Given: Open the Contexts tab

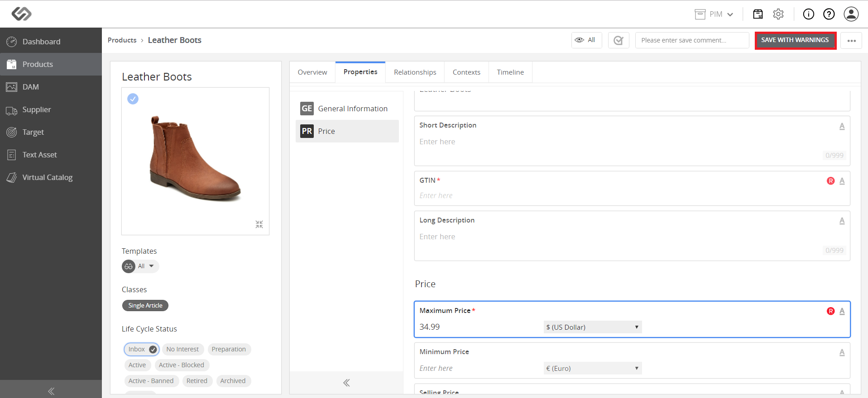Looking at the screenshot, I should click(466, 72).
